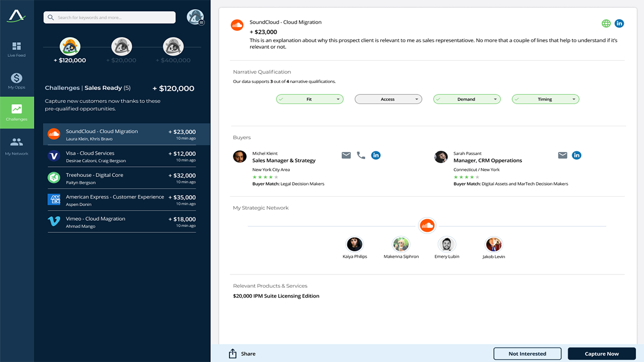Screen dimensions: 644x362
Task: Go to My Opps dollar icon
Action: coord(17,78)
